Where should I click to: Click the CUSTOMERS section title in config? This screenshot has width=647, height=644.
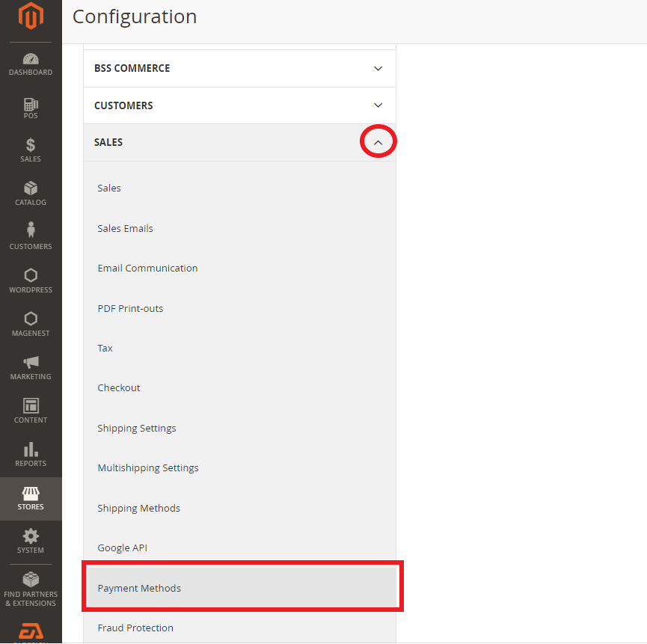[123, 105]
